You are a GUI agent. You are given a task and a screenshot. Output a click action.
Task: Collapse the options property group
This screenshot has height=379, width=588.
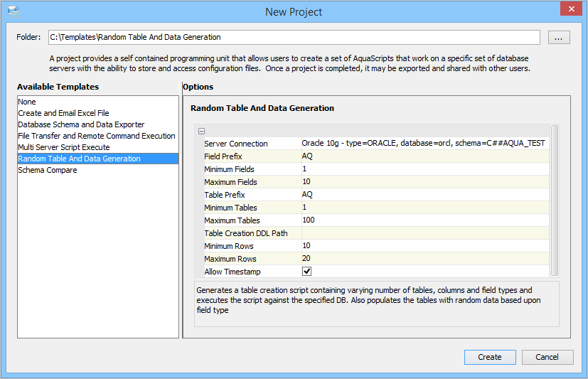point(202,131)
